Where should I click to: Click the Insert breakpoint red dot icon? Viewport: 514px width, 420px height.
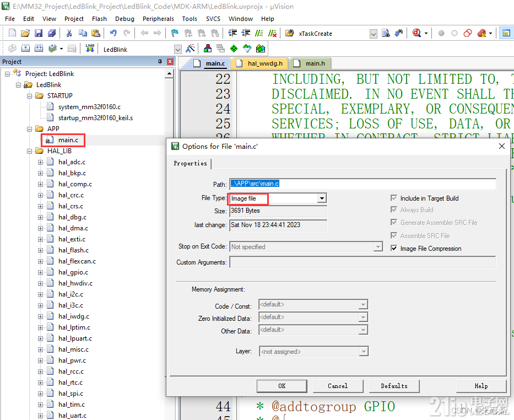point(441,33)
